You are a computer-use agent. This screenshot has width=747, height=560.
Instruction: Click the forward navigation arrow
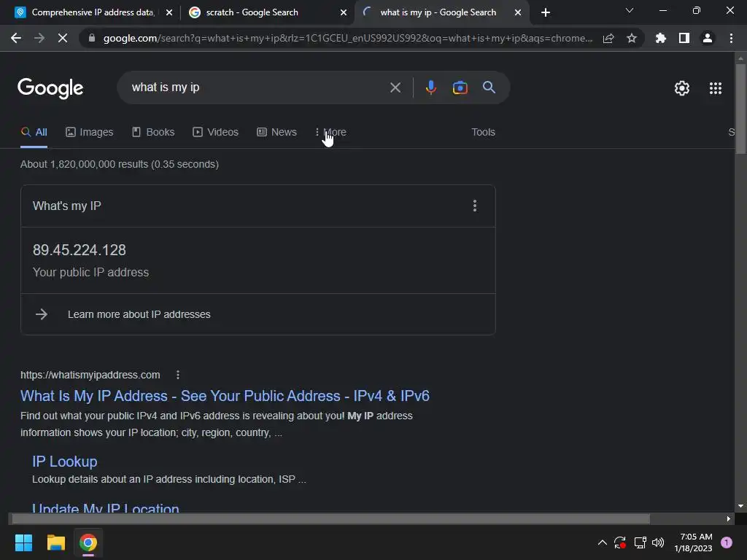39,38
